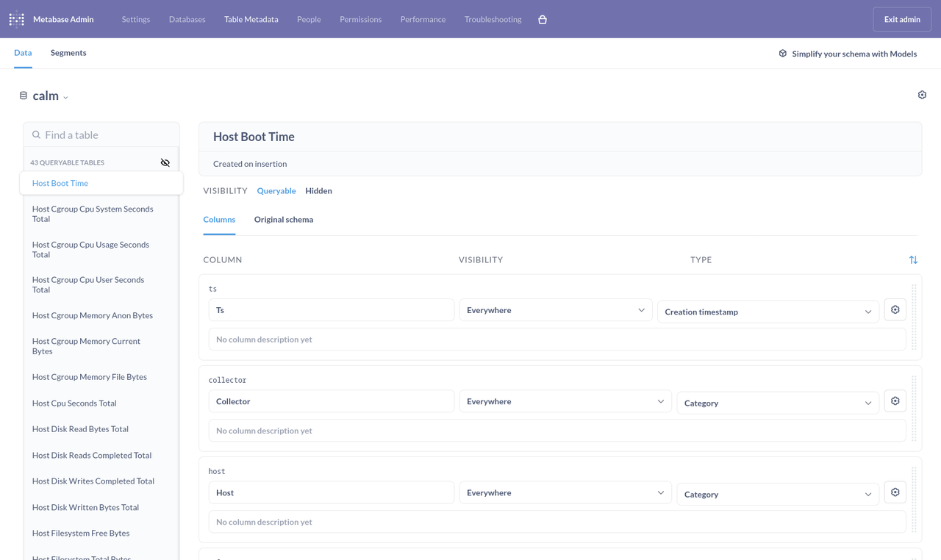
Task: Select Queryable visibility for Host Boot Time
Action: [x=276, y=190]
